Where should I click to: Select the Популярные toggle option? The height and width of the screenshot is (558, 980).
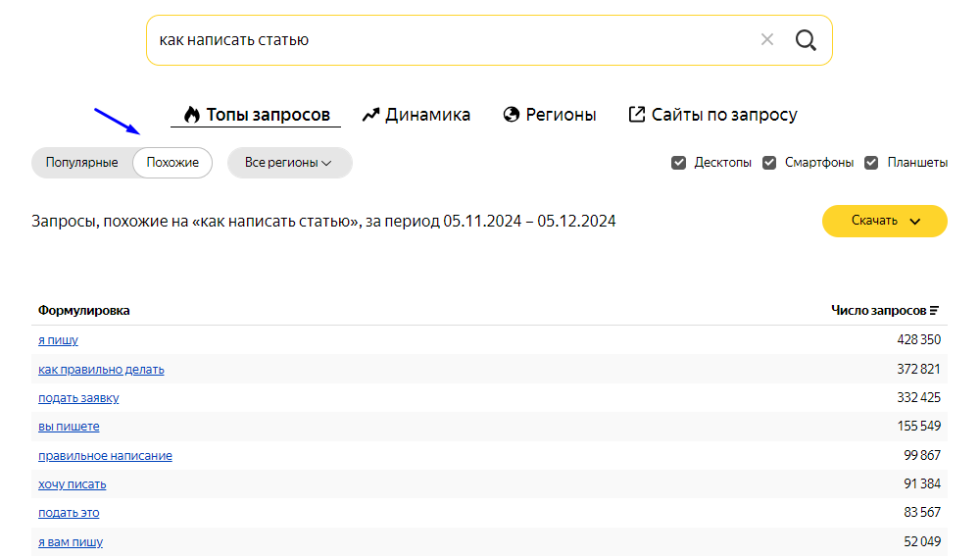pyautogui.click(x=82, y=163)
